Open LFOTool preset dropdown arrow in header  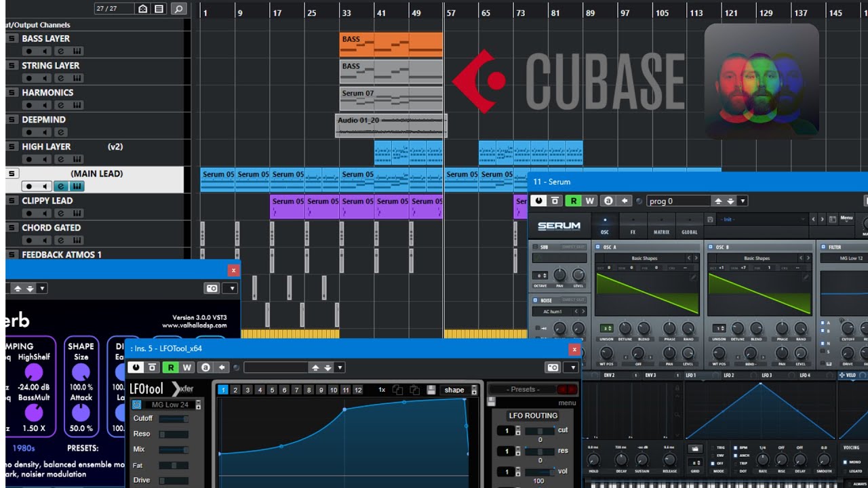coord(340,367)
